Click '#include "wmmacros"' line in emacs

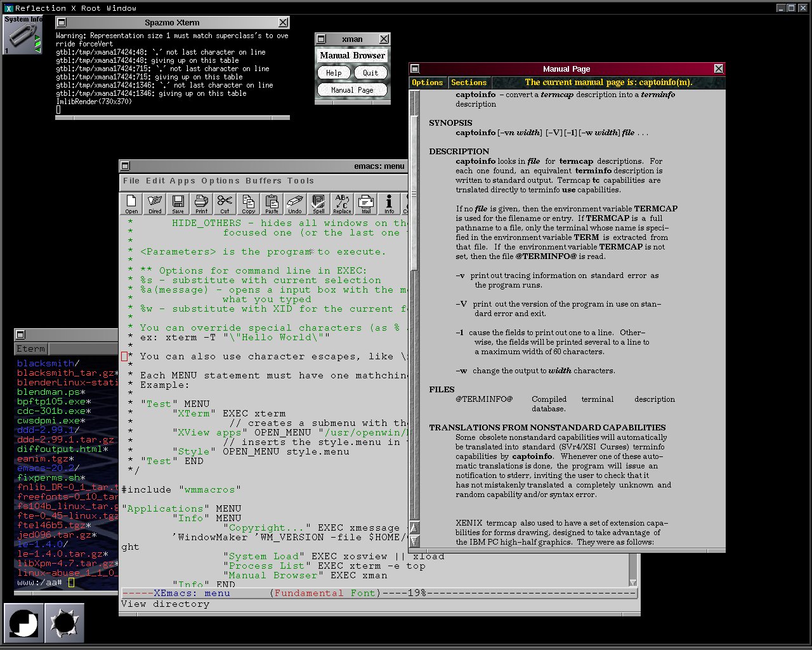click(x=181, y=489)
